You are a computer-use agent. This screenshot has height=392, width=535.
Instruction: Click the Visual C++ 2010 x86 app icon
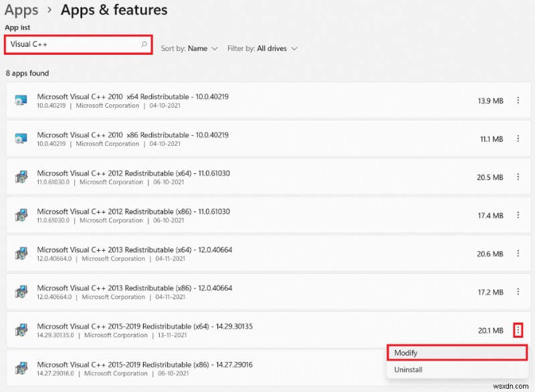click(x=21, y=138)
